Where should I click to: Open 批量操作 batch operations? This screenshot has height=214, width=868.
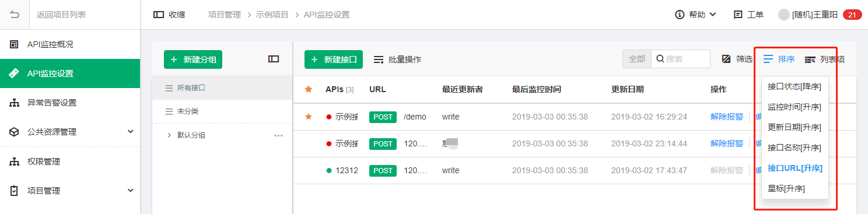(x=397, y=59)
